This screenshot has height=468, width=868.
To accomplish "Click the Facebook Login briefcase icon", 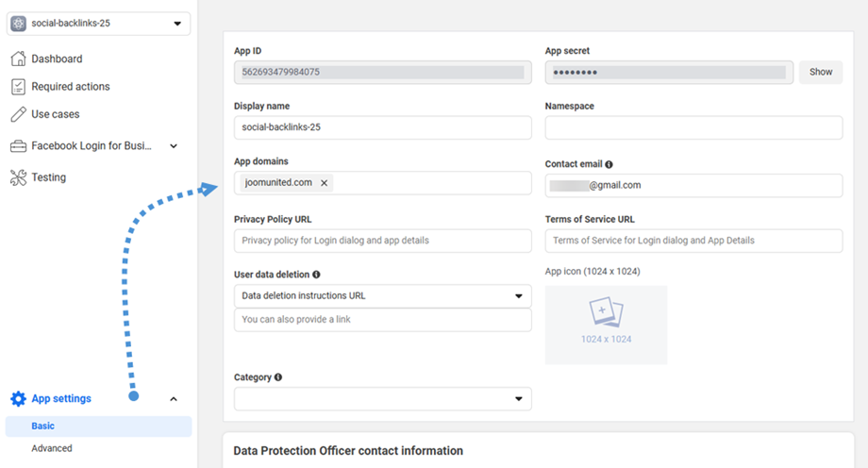I will [18, 146].
